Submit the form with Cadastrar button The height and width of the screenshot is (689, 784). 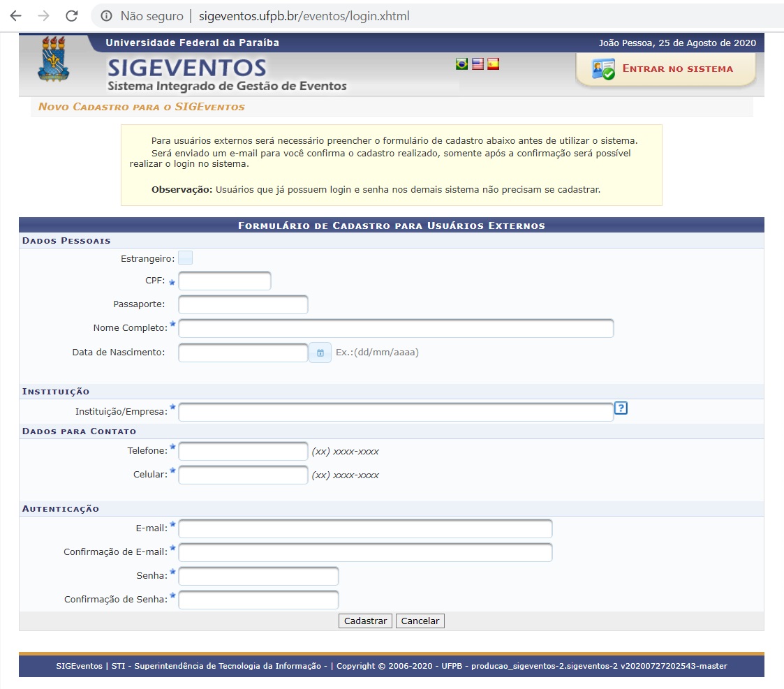point(366,621)
